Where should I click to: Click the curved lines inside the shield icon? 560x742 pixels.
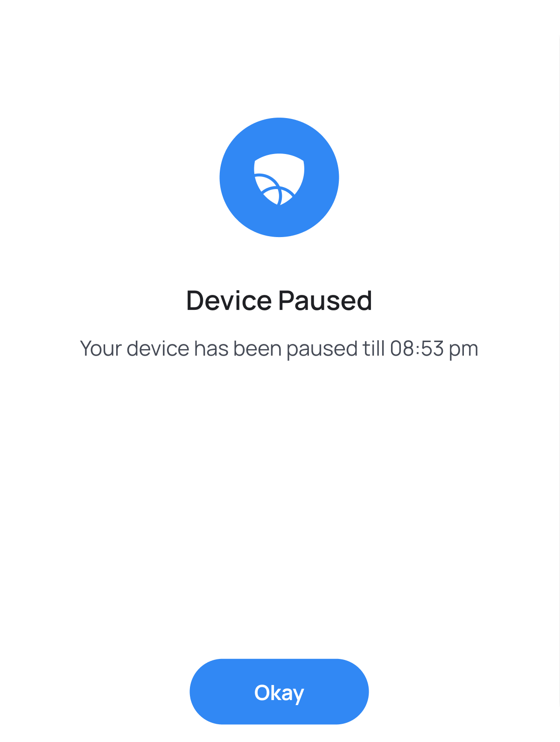point(274,189)
